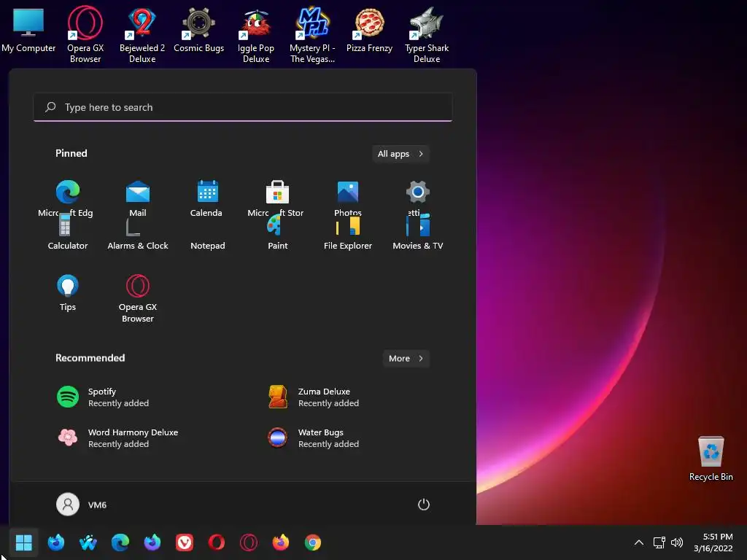Select Opera GX Browser desktop shortcut
This screenshot has height=560, width=747.
(85, 34)
